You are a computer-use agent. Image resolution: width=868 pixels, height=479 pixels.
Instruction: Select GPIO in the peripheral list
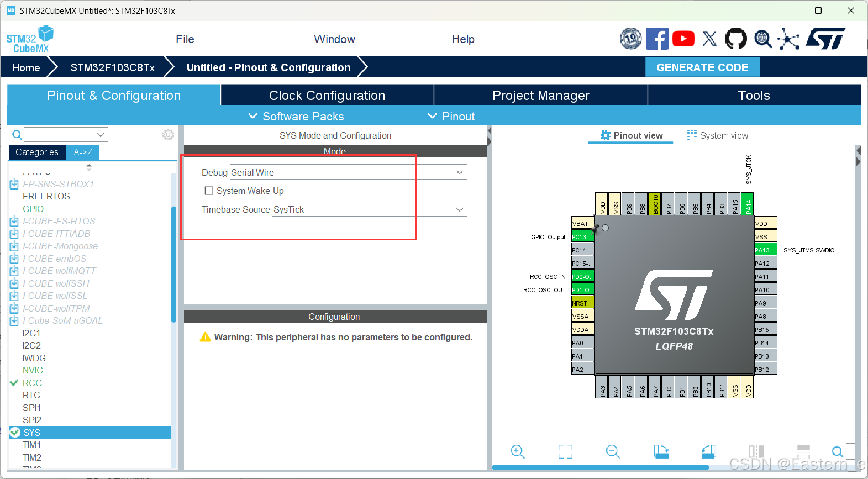[x=33, y=209]
